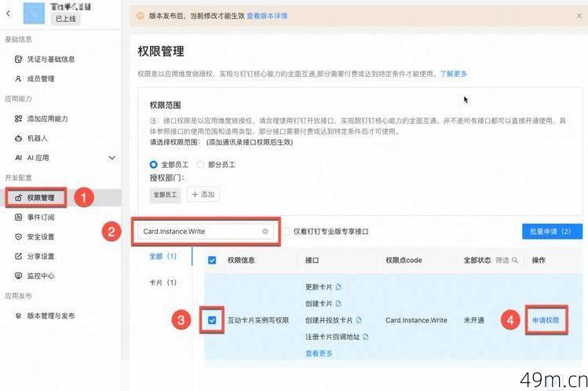Open 监控中心 in the sidebar

[x=41, y=276]
